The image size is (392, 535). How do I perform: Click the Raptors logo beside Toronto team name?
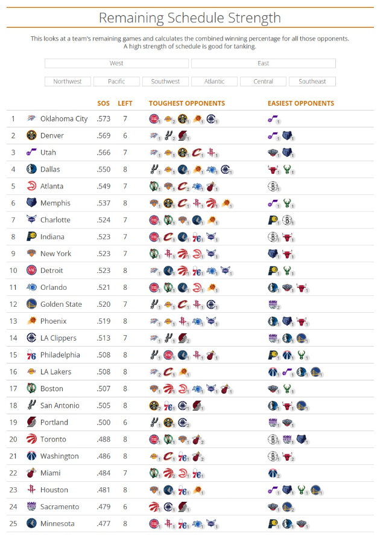pos(31,440)
